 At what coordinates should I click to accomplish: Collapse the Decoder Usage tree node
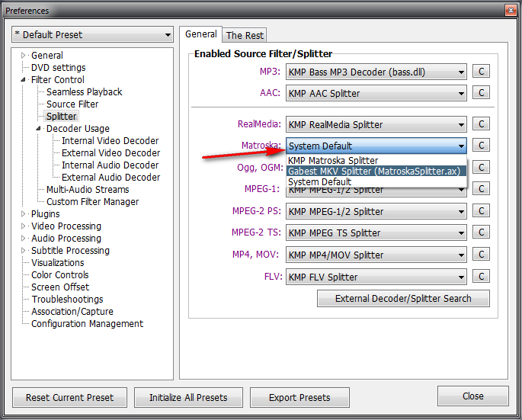click(39, 129)
